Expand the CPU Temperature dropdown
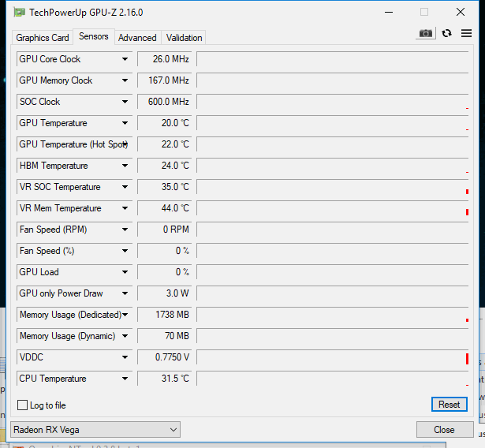Viewport: 485px width, 448px height. pyautogui.click(x=125, y=379)
